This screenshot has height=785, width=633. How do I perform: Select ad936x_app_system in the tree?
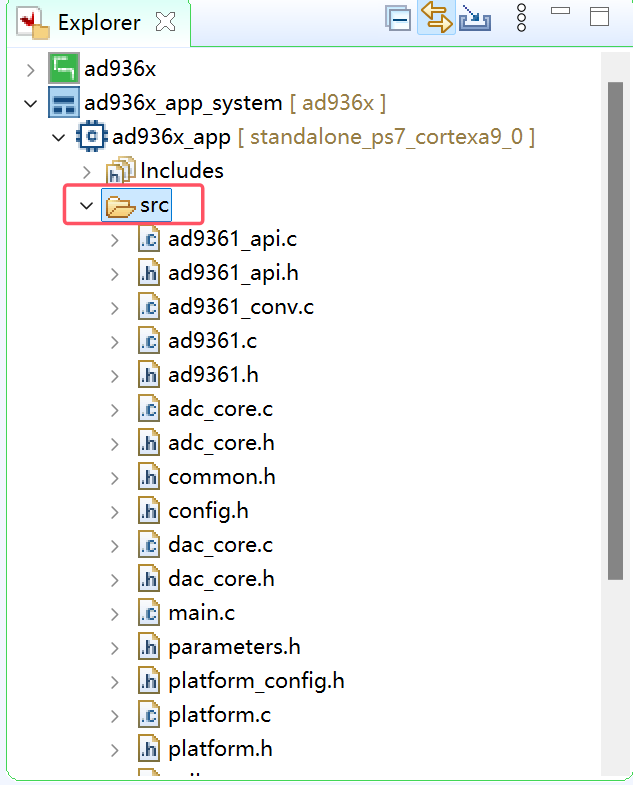pyautogui.click(x=183, y=104)
